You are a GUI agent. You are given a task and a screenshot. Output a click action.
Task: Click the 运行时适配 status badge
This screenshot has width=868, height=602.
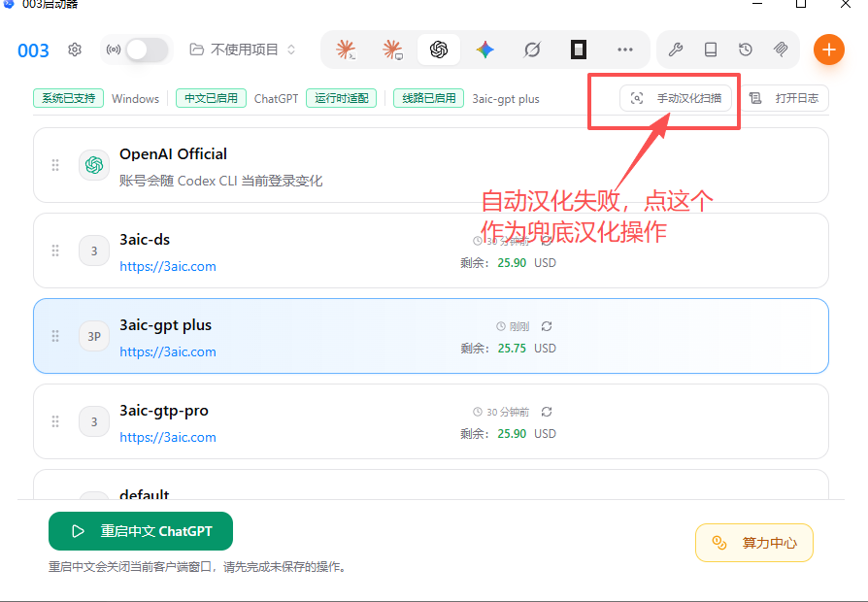point(342,99)
